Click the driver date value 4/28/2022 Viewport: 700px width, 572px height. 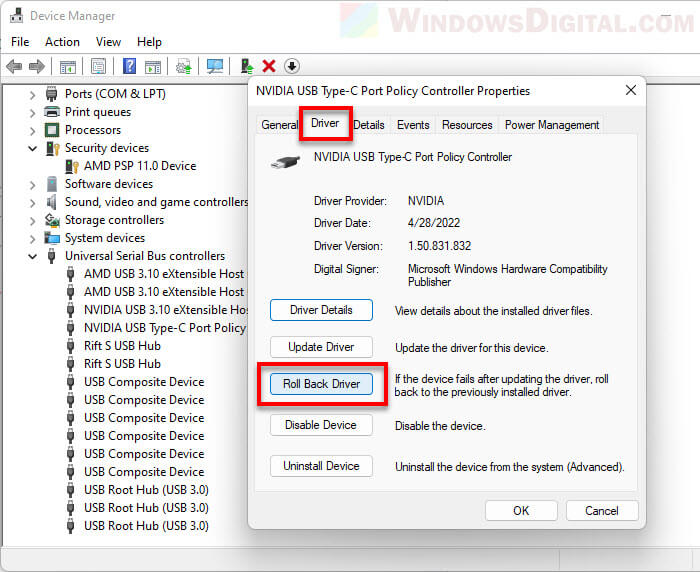point(433,223)
